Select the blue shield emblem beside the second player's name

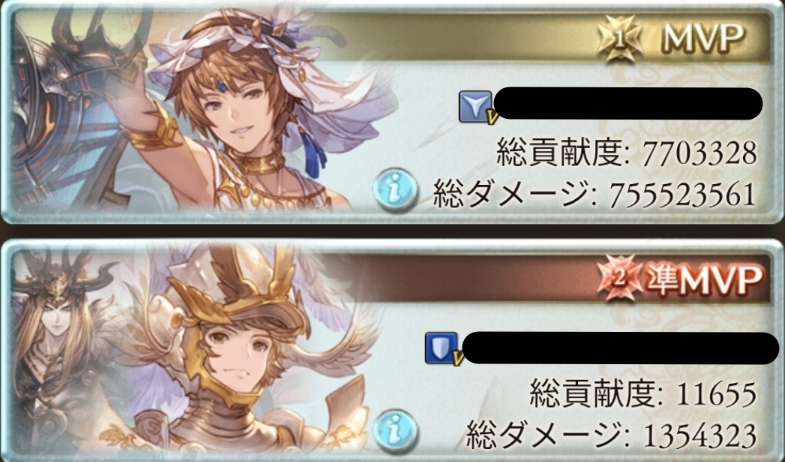click(x=443, y=348)
